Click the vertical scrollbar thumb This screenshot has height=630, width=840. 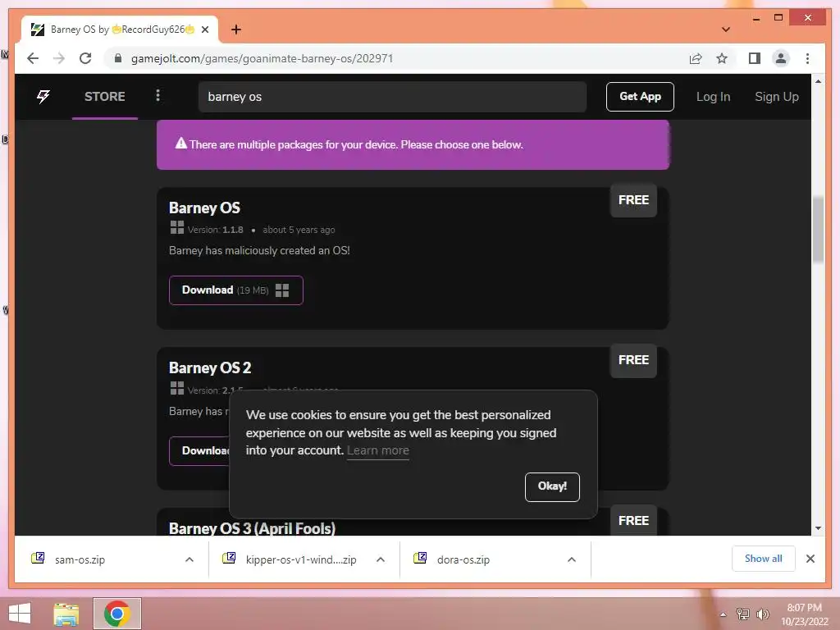(x=818, y=231)
